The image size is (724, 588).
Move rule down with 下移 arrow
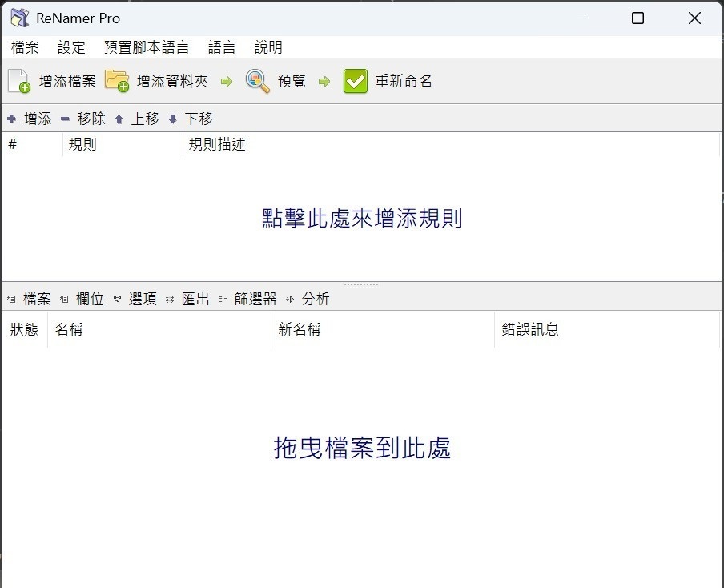[x=173, y=119]
